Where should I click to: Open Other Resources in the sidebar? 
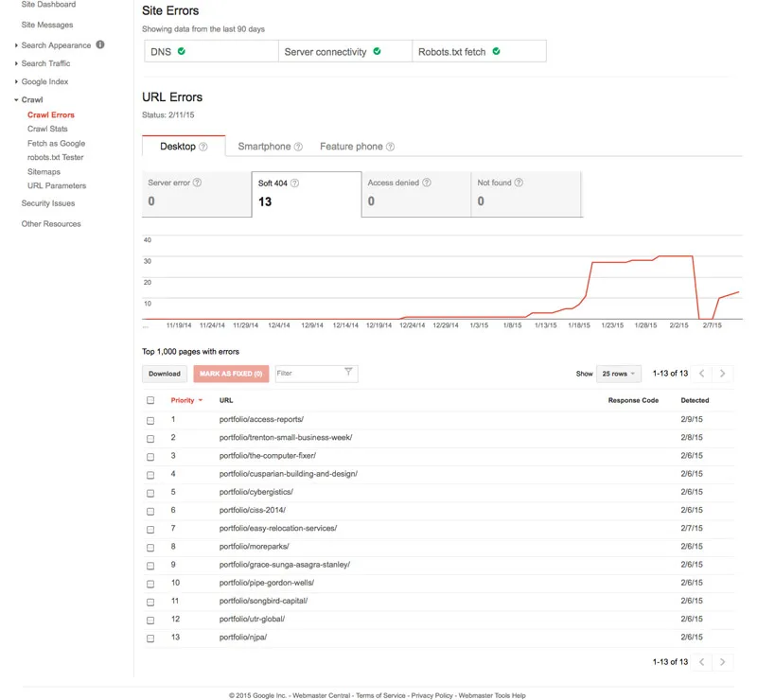point(51,224)
